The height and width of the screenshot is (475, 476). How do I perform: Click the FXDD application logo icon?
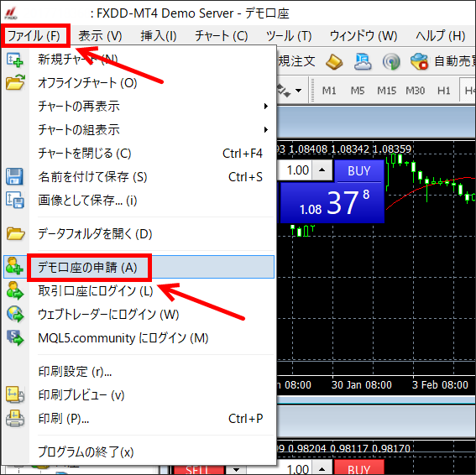coord(11,13)
